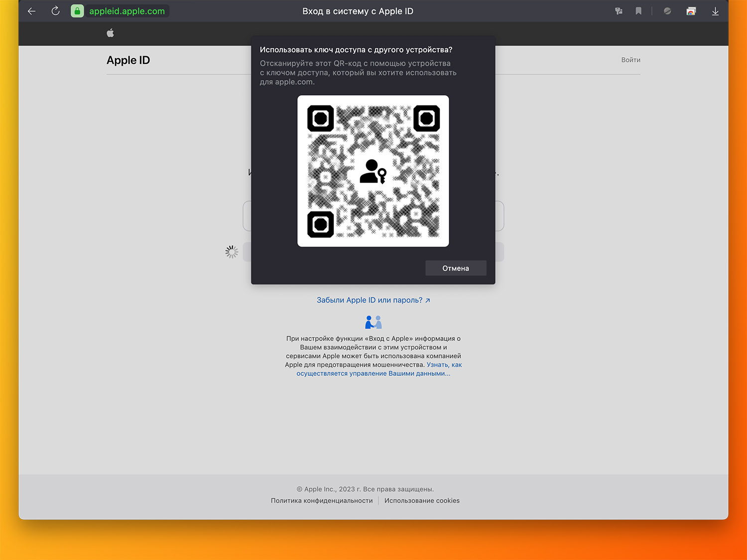Open the Chrome-logo extension icon in the toolbar
The image size is (747, 560).
coord(691,11)
